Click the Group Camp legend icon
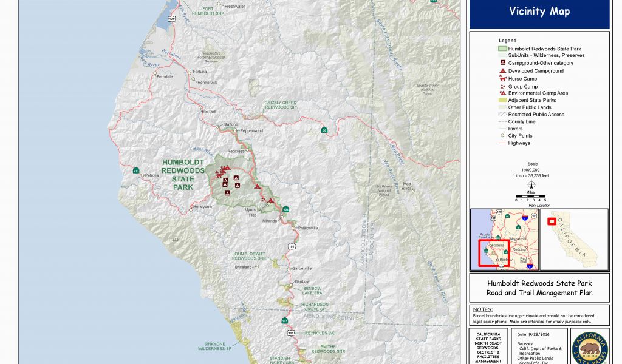 (502, 86)
